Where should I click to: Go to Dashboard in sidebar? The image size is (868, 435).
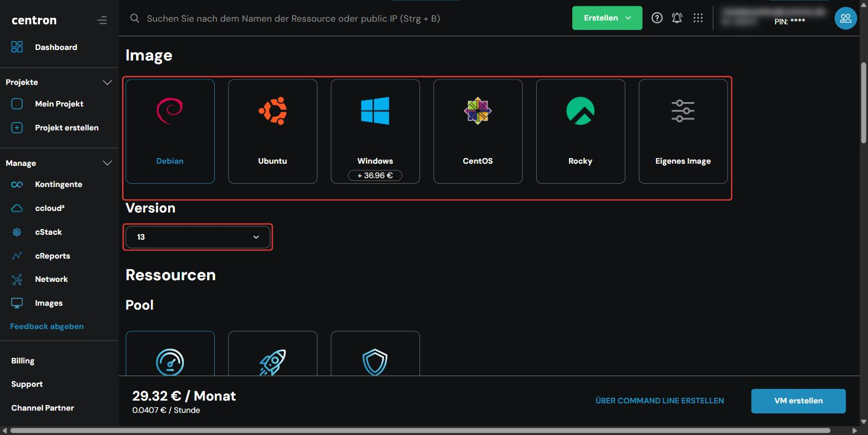coord(56,47)
